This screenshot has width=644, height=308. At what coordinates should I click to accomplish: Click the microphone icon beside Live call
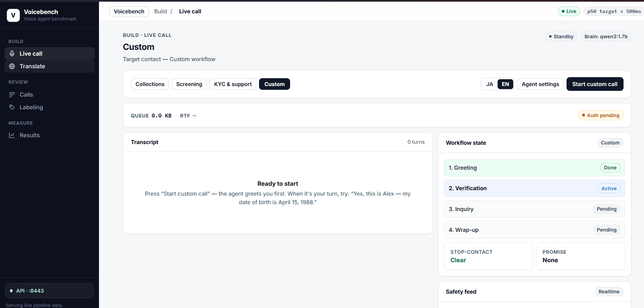(x=12, y=54)
